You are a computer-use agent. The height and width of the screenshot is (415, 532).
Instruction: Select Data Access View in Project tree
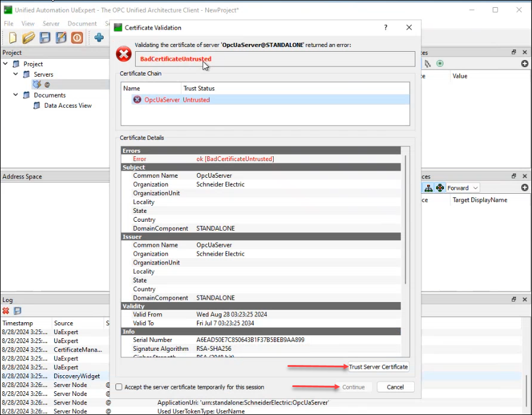pos(68,105)
